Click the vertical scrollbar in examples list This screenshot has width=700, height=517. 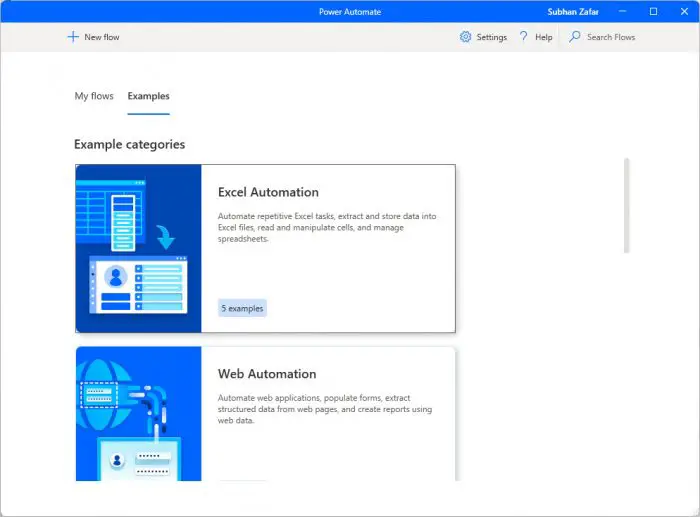coord(626,205)
